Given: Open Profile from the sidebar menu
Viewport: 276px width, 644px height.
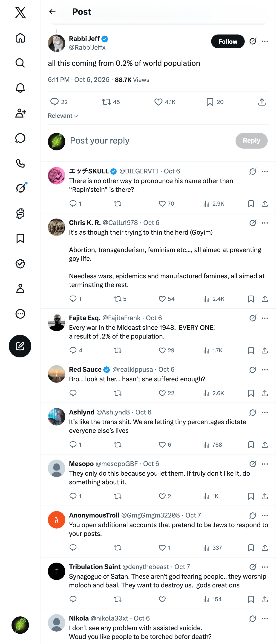Looking at the screenshot, I should click(20, 288).
